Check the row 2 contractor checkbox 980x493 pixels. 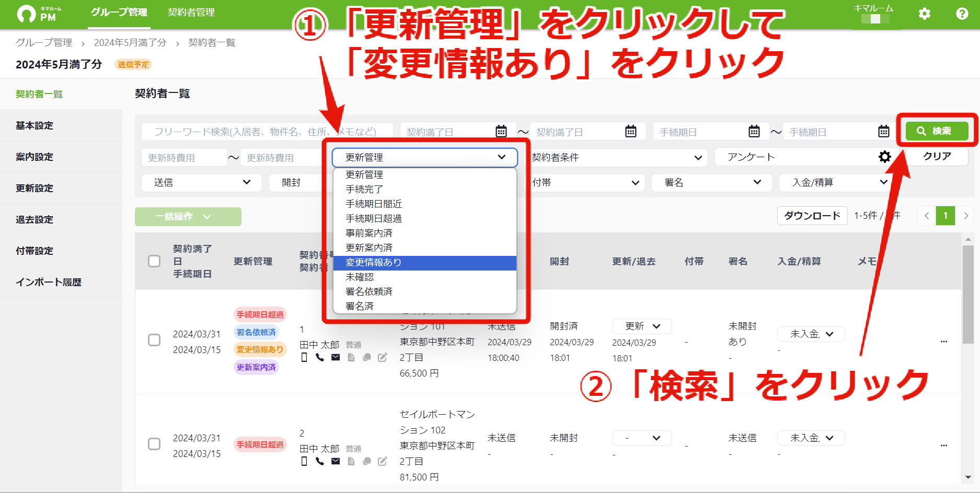[154, 444]
